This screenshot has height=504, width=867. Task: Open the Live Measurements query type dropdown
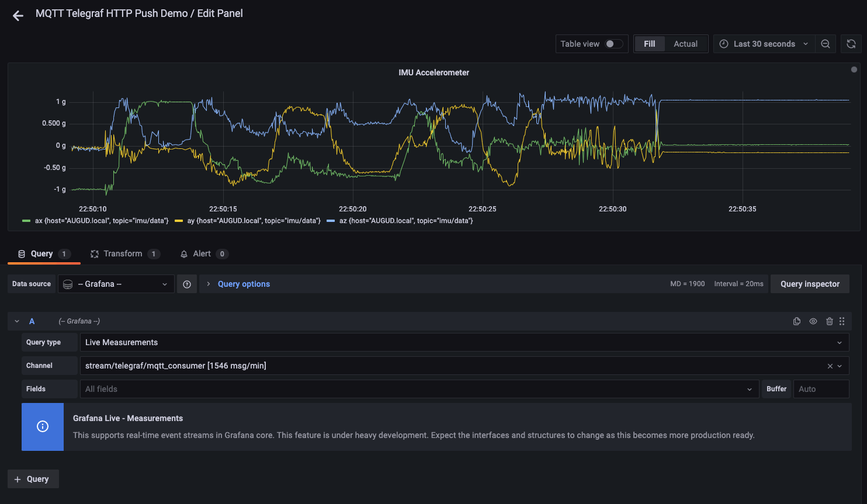pyautogui.click(x=464, y=342)
